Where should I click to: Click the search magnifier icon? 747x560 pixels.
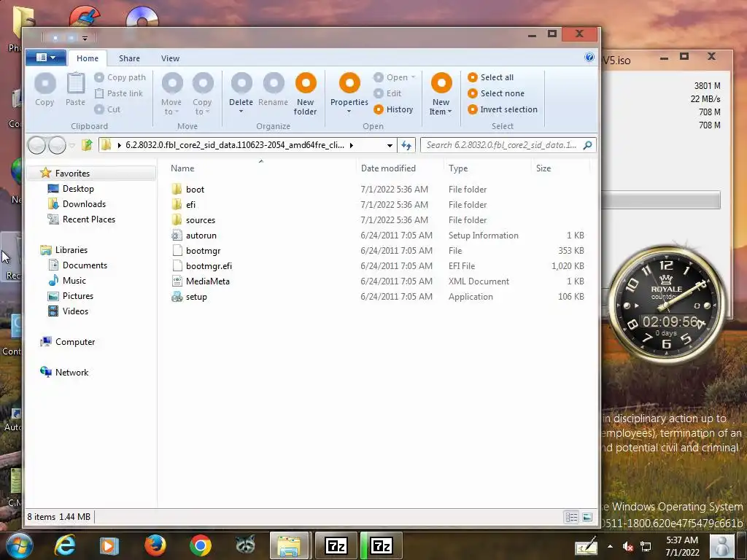[588, 145]
